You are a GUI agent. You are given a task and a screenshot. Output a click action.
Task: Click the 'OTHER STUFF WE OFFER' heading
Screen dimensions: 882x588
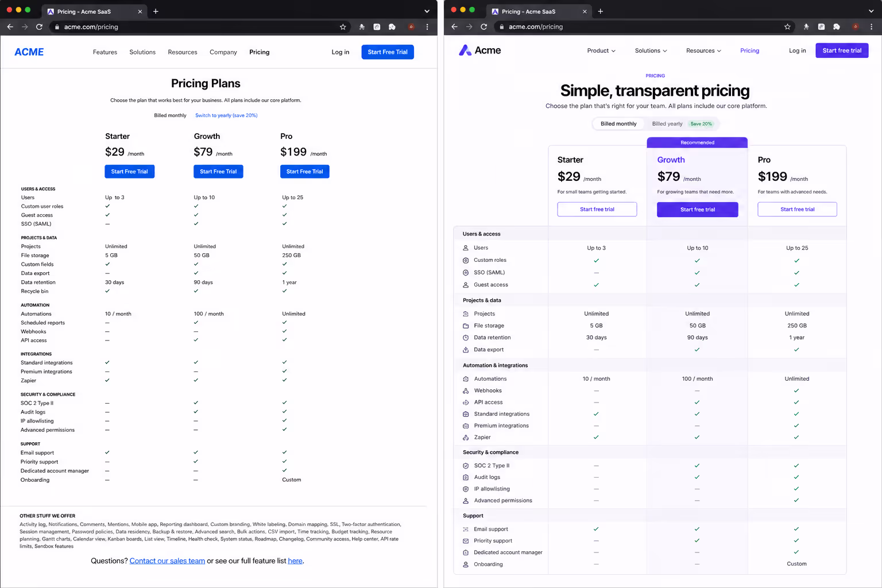[48, 516]
